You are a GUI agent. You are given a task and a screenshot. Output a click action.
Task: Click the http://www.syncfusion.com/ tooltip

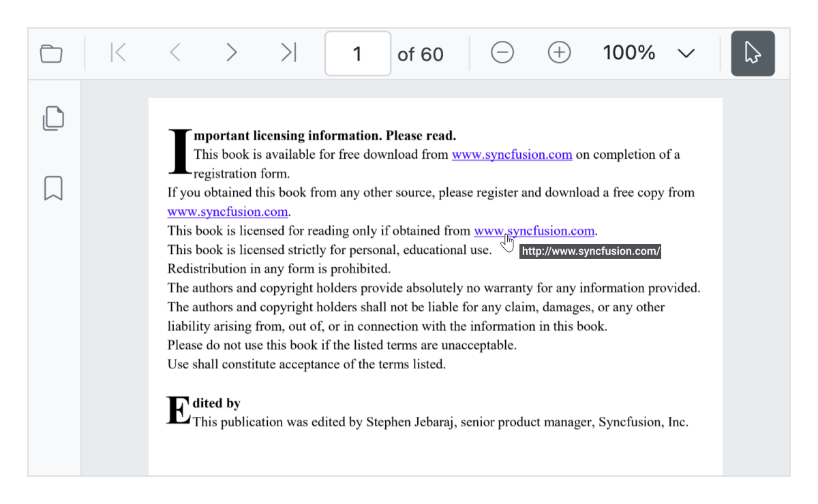(590, 251)
